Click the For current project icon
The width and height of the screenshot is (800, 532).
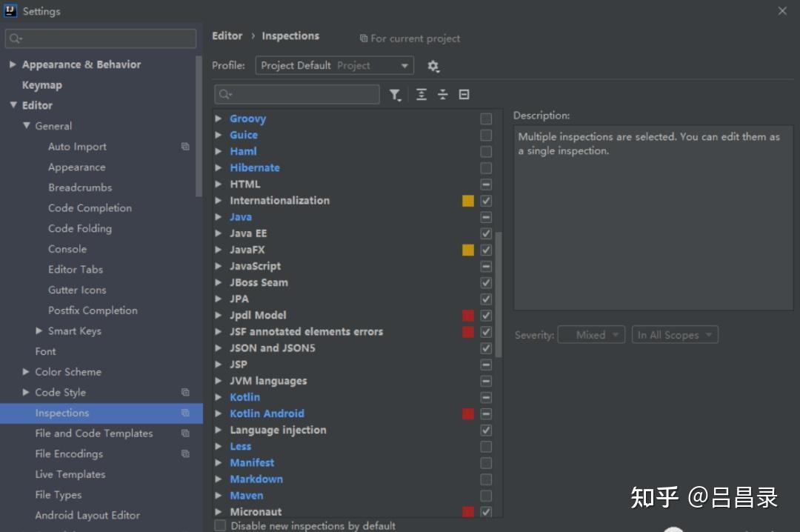[x=362, y=38]
